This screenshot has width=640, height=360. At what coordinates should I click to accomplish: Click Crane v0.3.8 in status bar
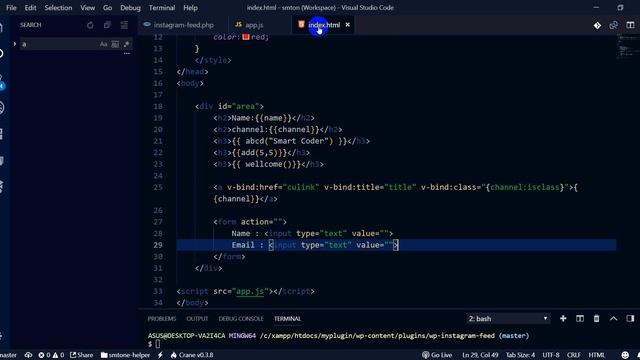[x=192, y=355]
